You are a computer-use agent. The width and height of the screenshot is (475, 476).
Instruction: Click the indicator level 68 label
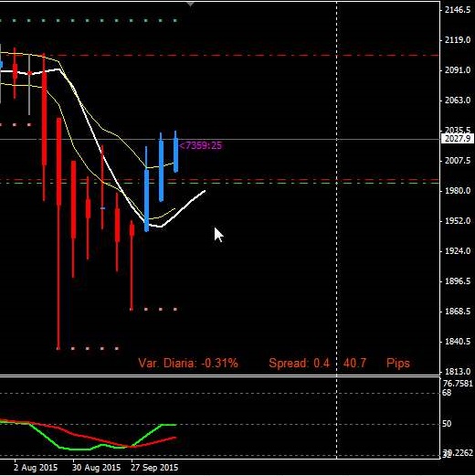(447, 393)
